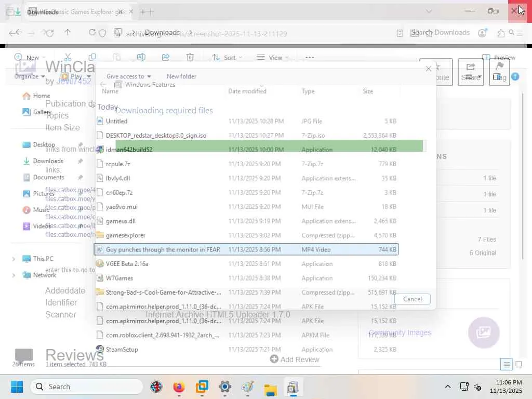Viewport: 532px width, 399px height.
Task: Select Home in the navigation pane
Action: tap(36, 96)
